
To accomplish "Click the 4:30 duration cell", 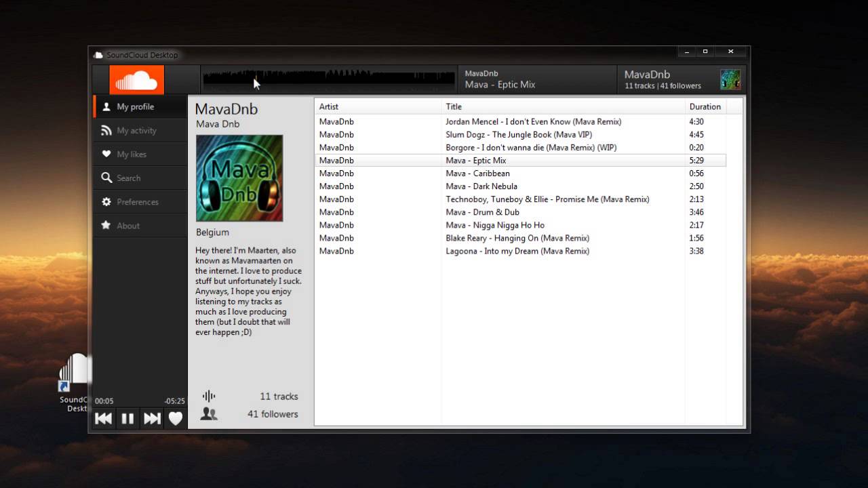I will tap(696, 122).
